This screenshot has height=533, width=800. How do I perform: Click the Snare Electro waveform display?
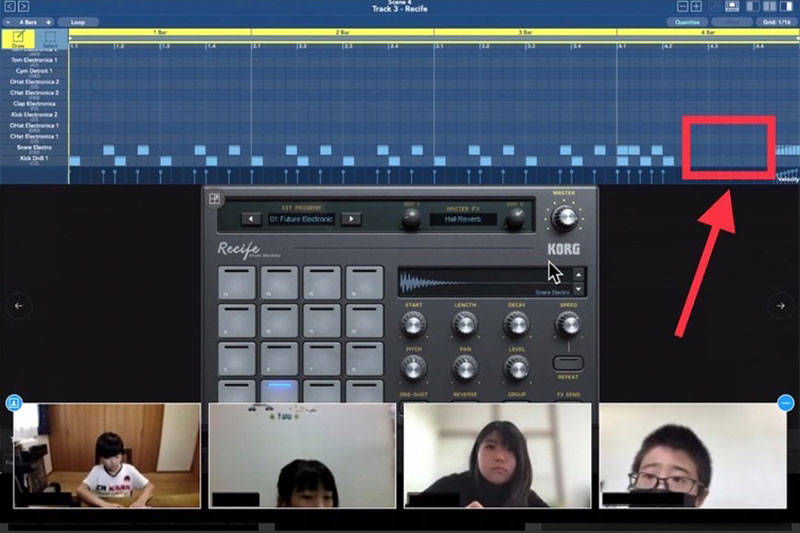(485, 282)
